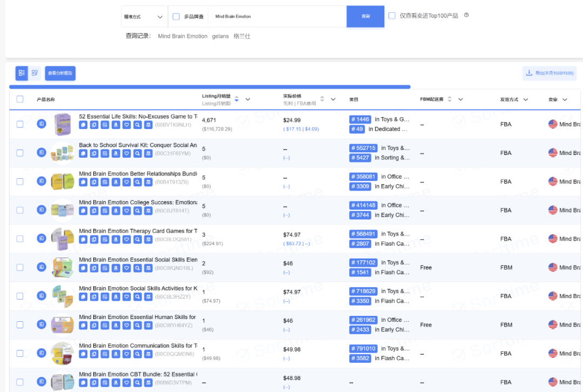Select 'gelans' from search history
Image resolution: width=583 pixels, height=392 pixels.
[220, 36]
